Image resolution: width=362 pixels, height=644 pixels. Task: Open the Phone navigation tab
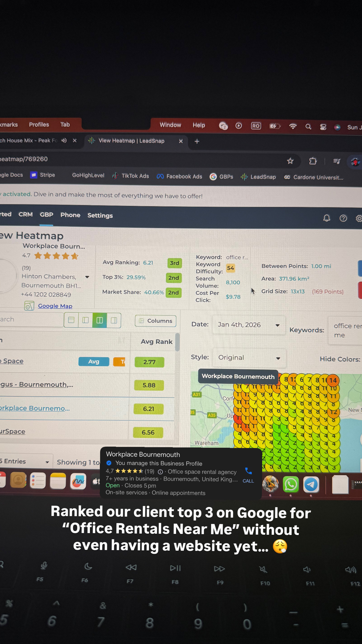[70, 215]
